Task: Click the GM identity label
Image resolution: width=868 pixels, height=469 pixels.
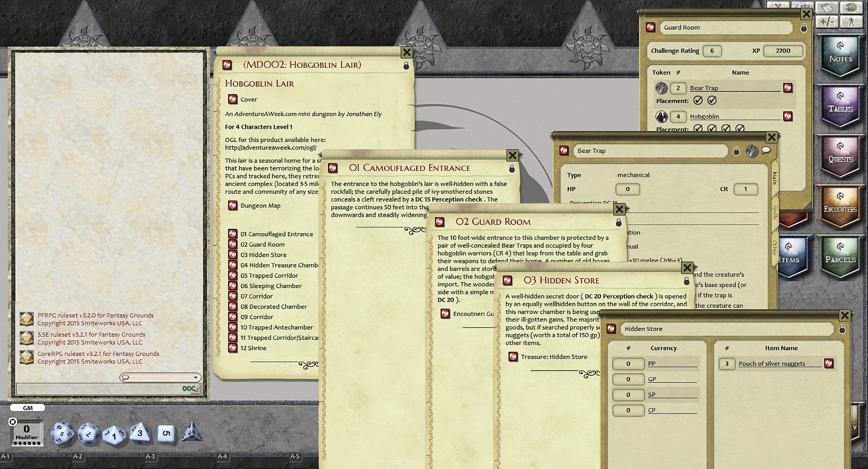Action: [28, 408]
